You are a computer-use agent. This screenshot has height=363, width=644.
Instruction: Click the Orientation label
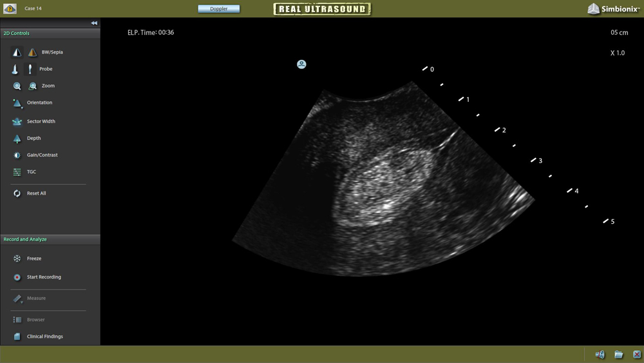coord(39,103)
